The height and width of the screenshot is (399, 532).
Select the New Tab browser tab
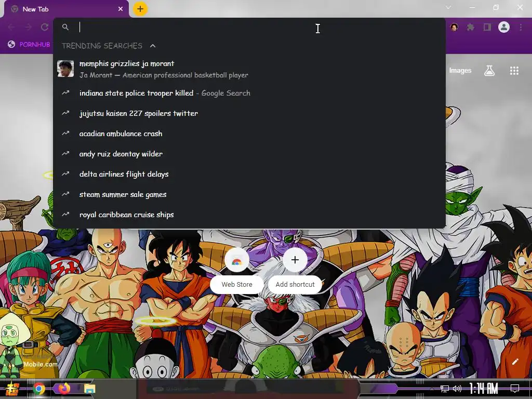click(x=66, y=9)
